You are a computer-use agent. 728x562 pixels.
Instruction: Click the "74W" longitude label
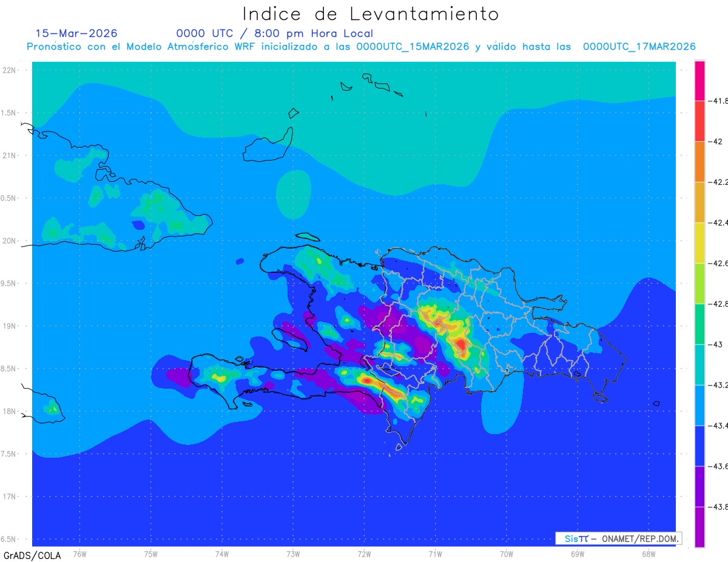click(x=222, y=554)
